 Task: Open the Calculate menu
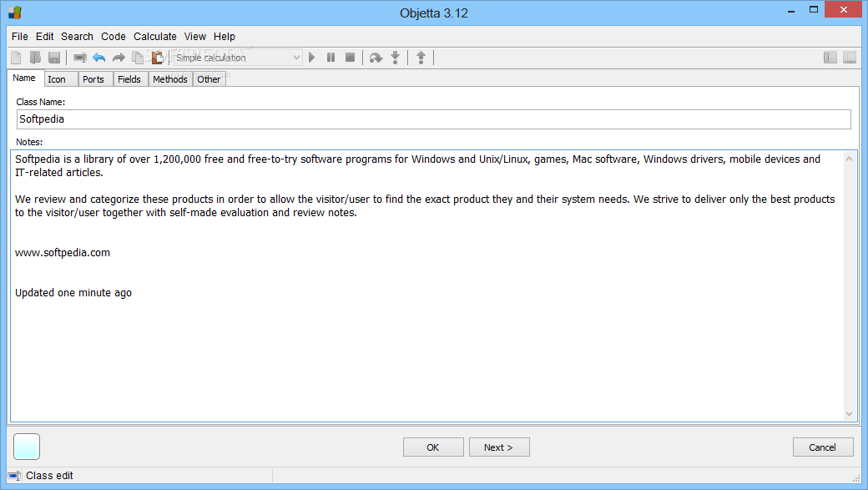155,37
